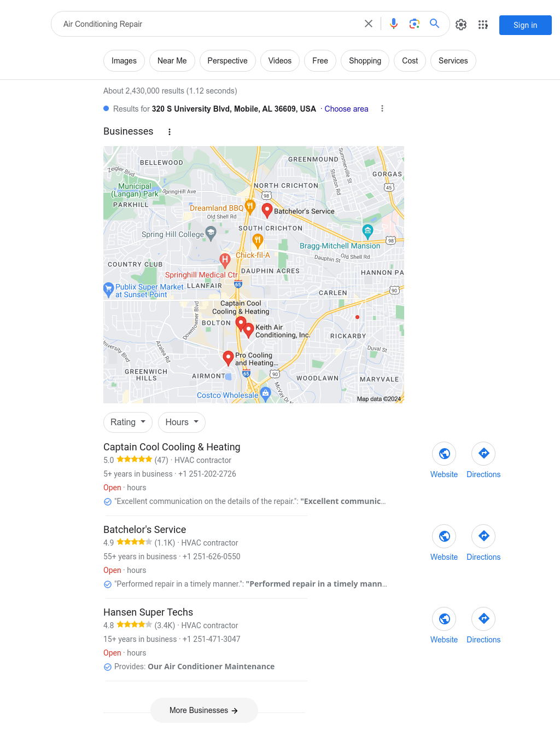Screen dimensions: 560x736
Task: Open the Businesses more options menu
Action: (x=170, y=132)
